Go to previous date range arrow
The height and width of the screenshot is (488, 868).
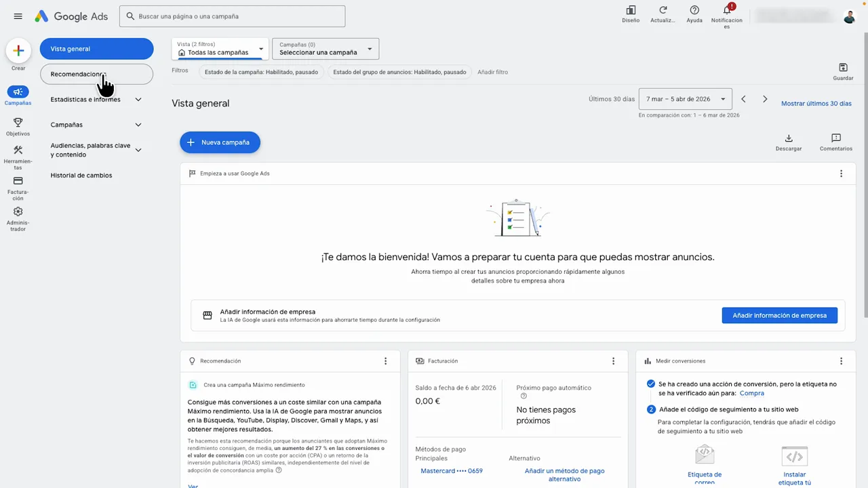[743, 100]
